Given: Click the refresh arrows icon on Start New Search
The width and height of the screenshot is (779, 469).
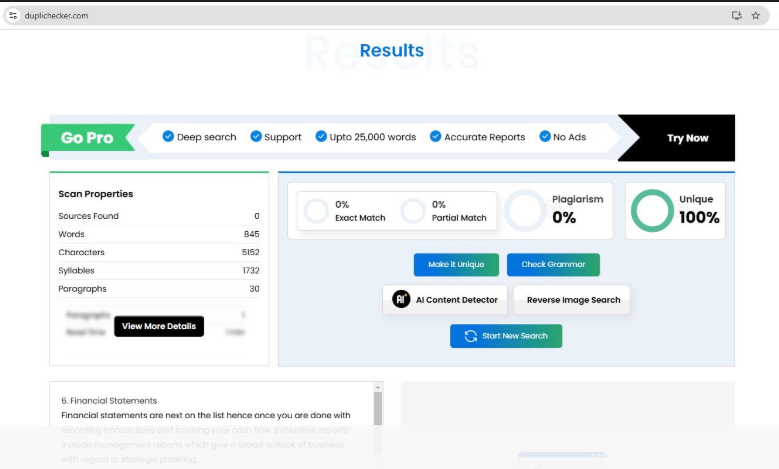Looking at the screenshot, I should coord(470,336).
